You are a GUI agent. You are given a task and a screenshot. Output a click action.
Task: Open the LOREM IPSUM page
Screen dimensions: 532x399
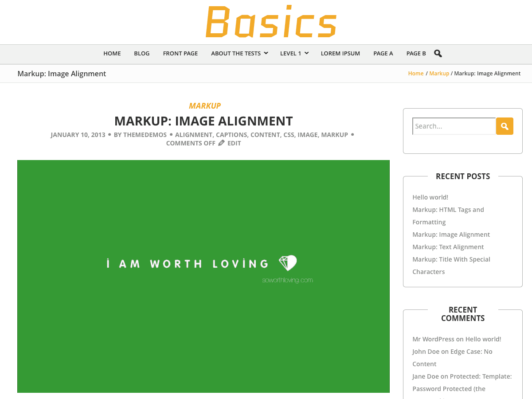pos(340,53)
